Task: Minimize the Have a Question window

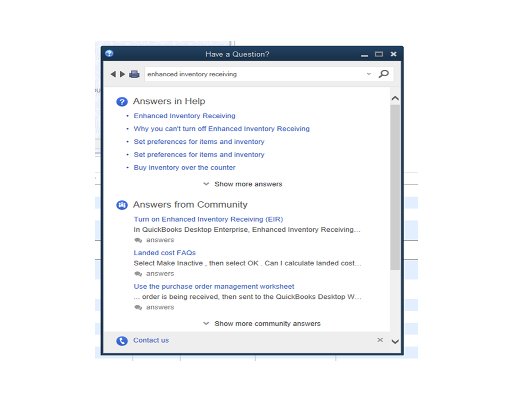Action: pyautogui.click(x=364, y=54)
